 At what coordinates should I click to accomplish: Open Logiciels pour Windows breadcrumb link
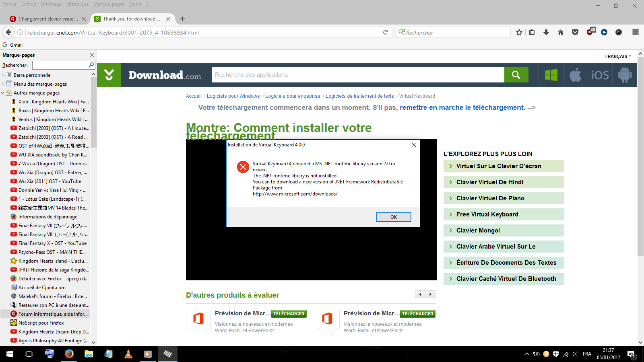[x=233, y=96]
